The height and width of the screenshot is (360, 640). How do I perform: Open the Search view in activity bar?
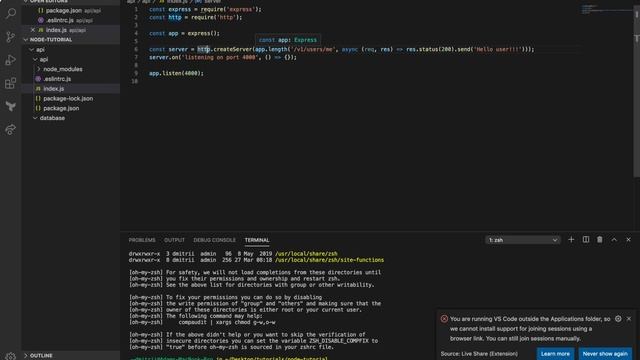tap(11, 13)
